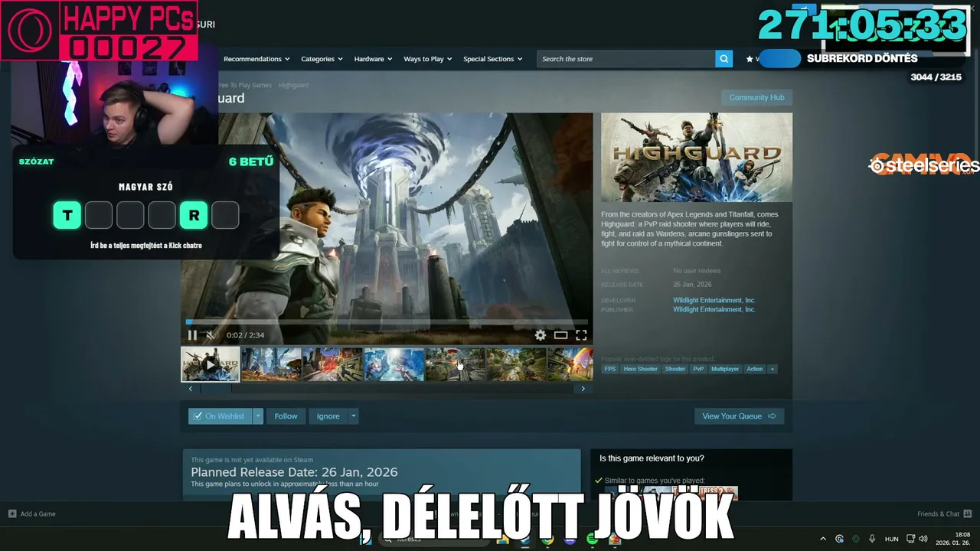The width and height of the screenshot is (980, 551).
Task: Click the Ignore button
Action: tap(328, 416)
